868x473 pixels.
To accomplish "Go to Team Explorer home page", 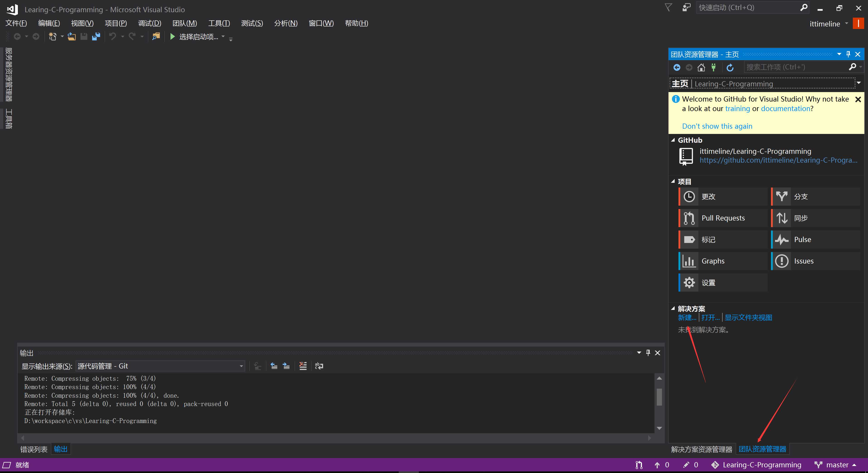I will 701,67.
